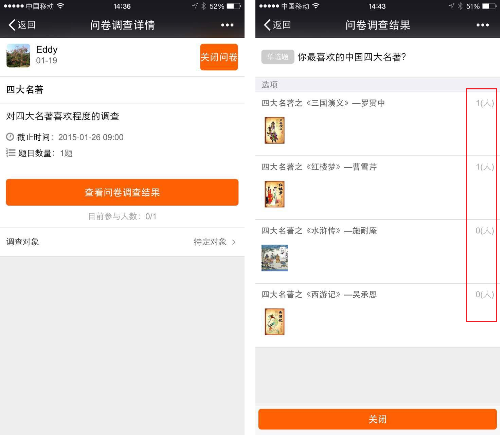Expand the 调查对象 特定对象 chevron
This screenshot has height=439, width=504.
[x=234, y=242]
